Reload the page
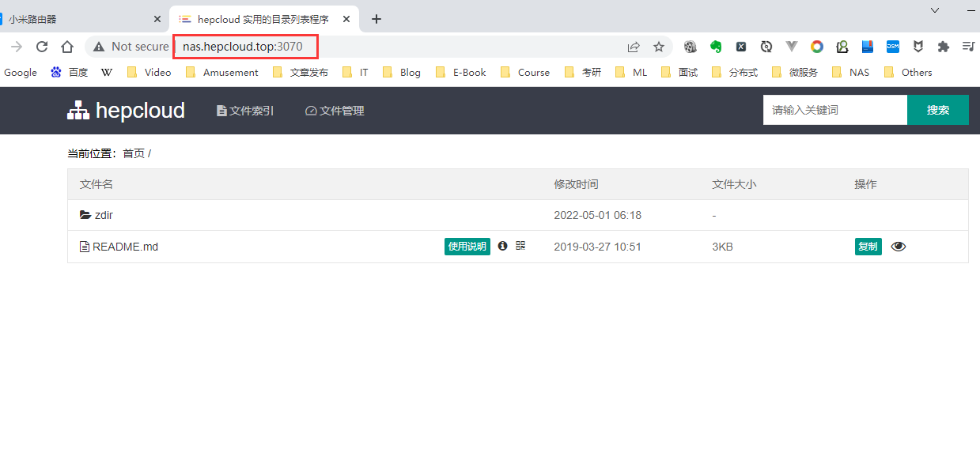 pyautogui.click(x=42, y=47)
